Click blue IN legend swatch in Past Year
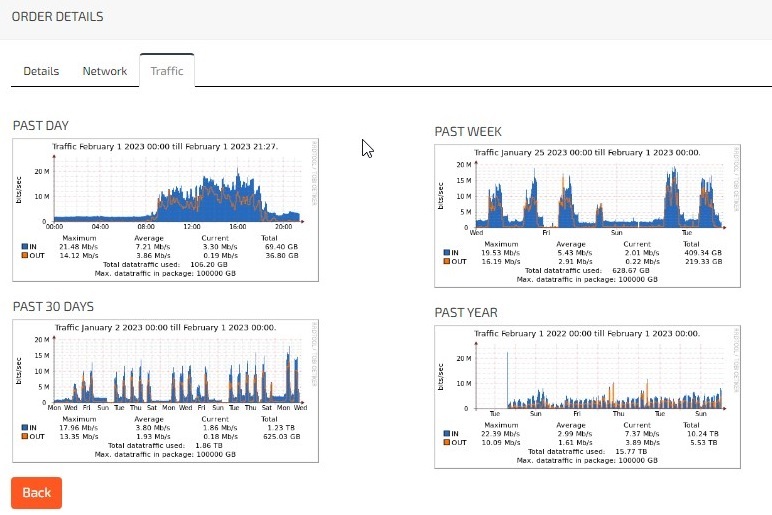 click(x=447, y=432)
